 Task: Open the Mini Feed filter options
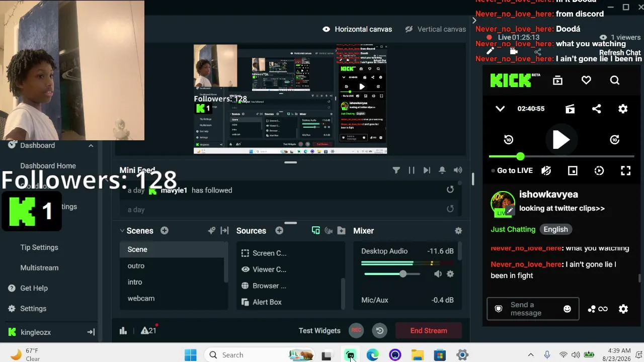[x=396, y=170]
